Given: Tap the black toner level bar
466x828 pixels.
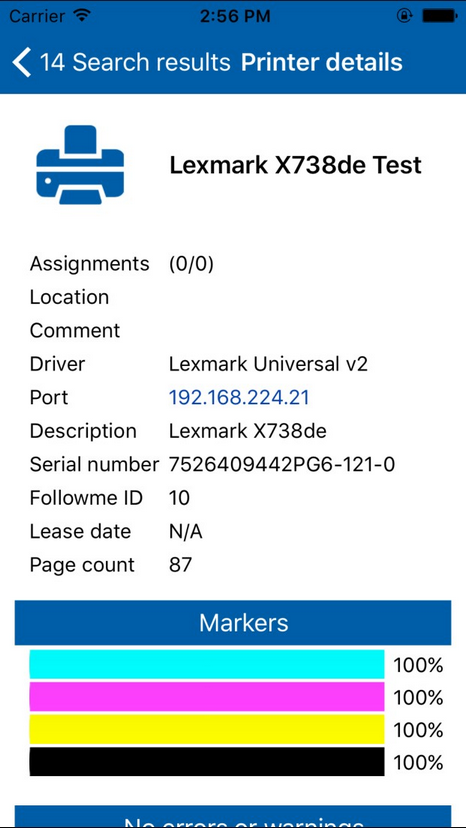Looking at the screenshot, I should (207, 762).
